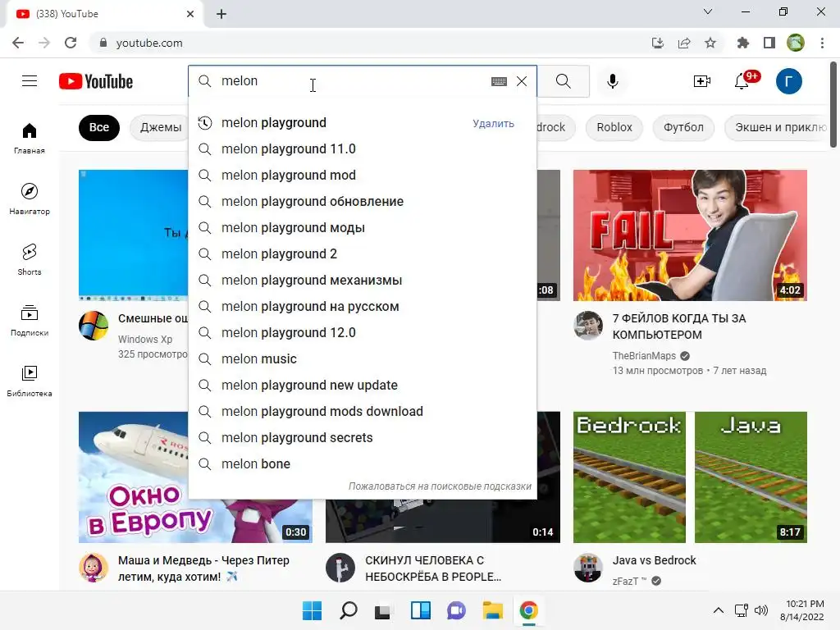840x630 pixels.
Task: Choose suggestion melon playground mods download
Action: click(362, 412)
